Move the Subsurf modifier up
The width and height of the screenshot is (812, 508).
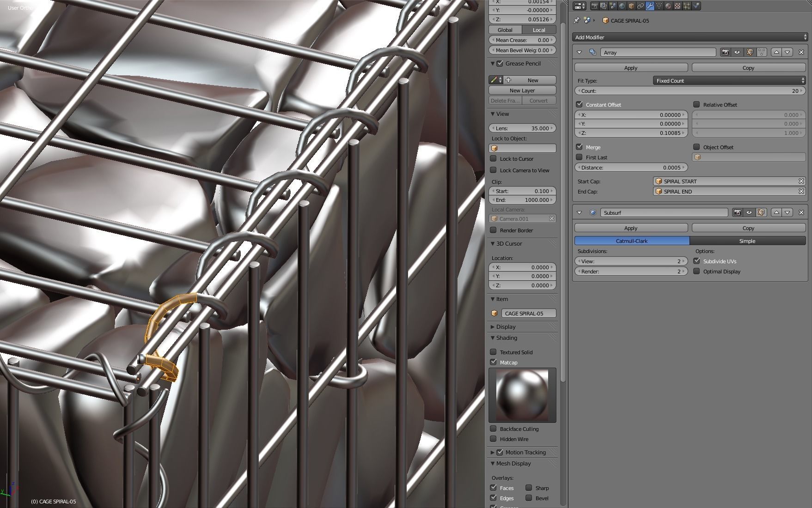[776, 212]
